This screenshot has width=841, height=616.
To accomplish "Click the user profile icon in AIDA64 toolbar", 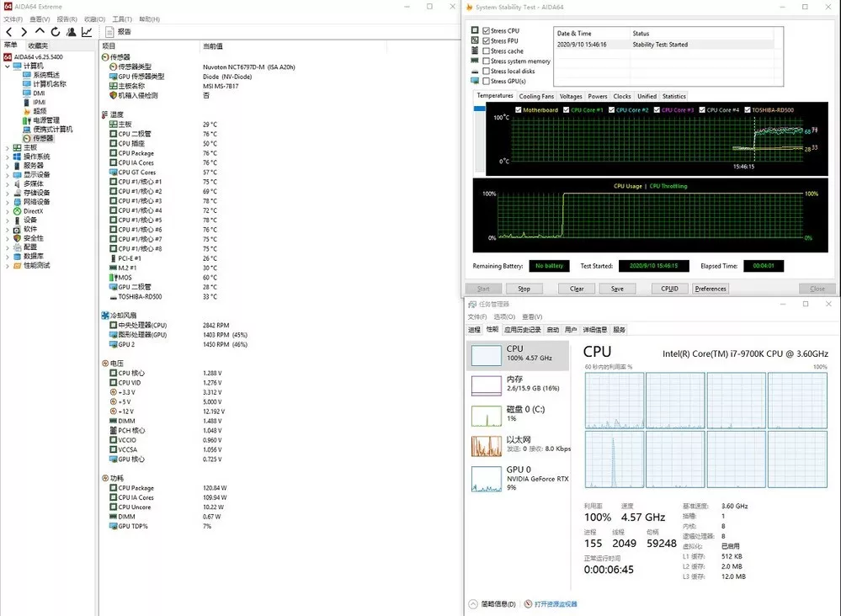I will (x=71, y=32).
